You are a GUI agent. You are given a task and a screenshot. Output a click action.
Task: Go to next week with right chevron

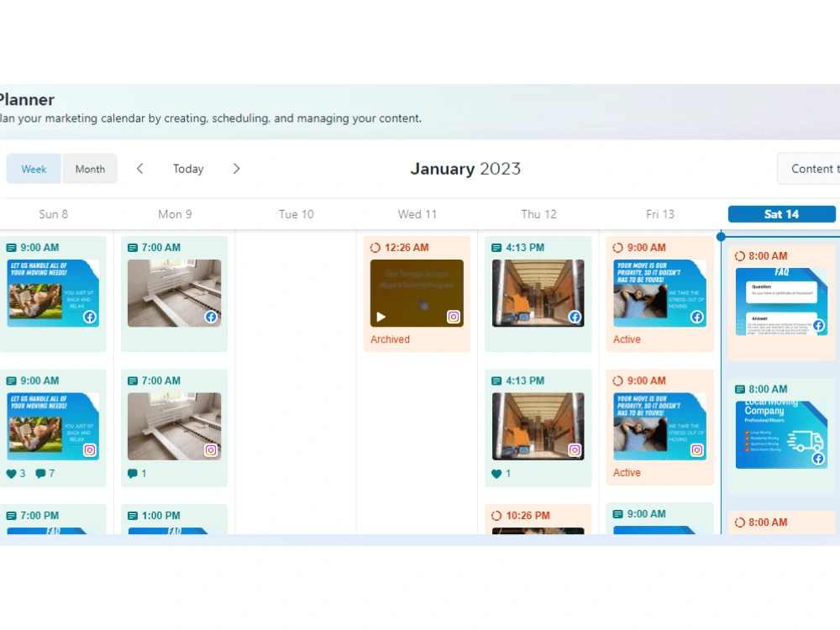tap(236, 169)
